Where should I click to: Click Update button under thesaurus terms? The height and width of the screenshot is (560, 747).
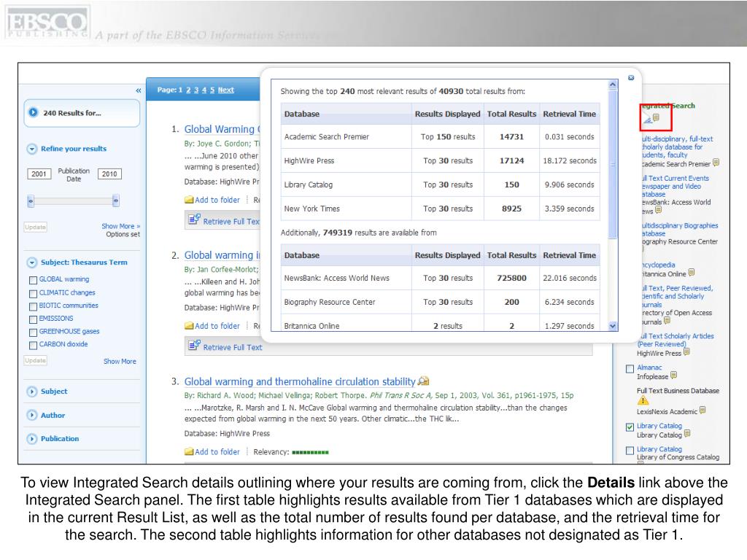(x=35, y=360)
